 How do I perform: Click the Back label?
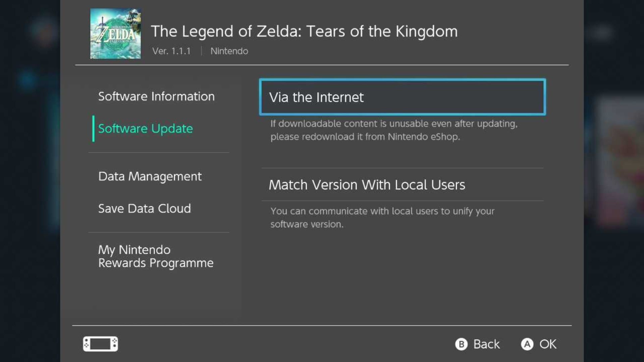coord(486,344)
